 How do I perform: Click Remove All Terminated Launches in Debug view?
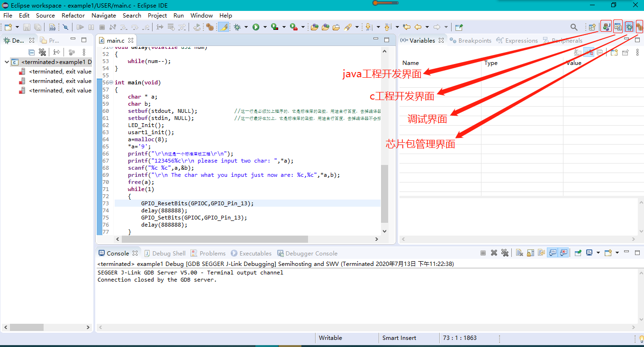pyautogui.click(x=42, y=52)
